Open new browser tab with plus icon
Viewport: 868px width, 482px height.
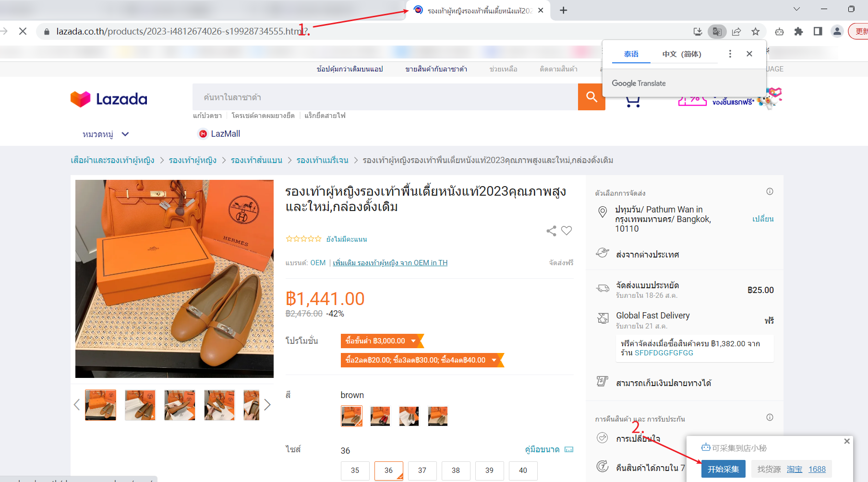point(564,10)
